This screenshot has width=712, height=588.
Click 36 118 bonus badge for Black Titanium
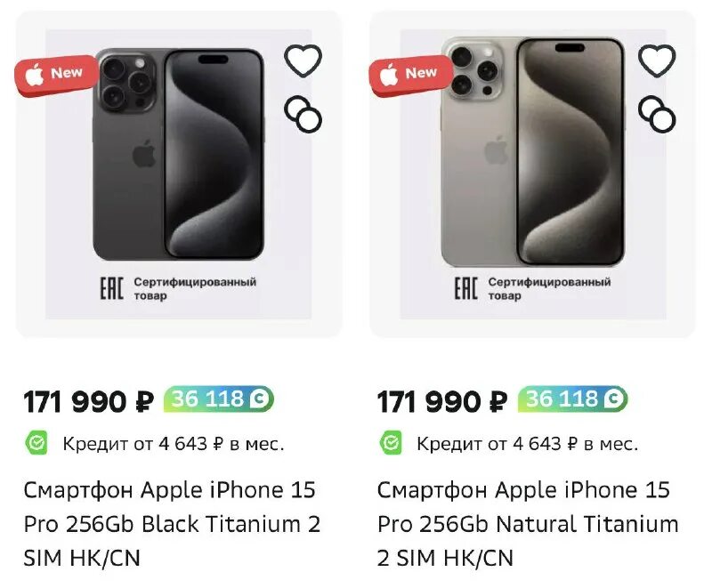[218, 399]
